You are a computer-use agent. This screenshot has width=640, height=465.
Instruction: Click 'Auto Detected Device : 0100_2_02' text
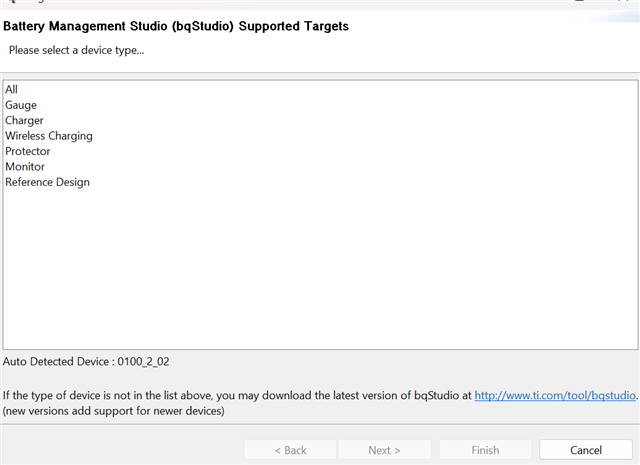(x=86, y=362)
